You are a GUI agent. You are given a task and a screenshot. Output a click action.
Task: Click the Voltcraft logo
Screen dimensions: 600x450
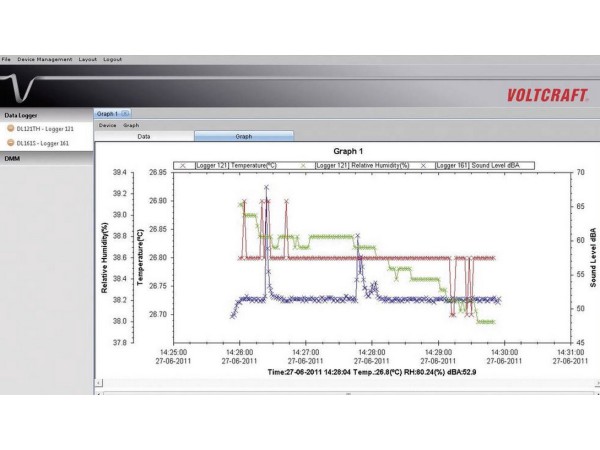548,95
